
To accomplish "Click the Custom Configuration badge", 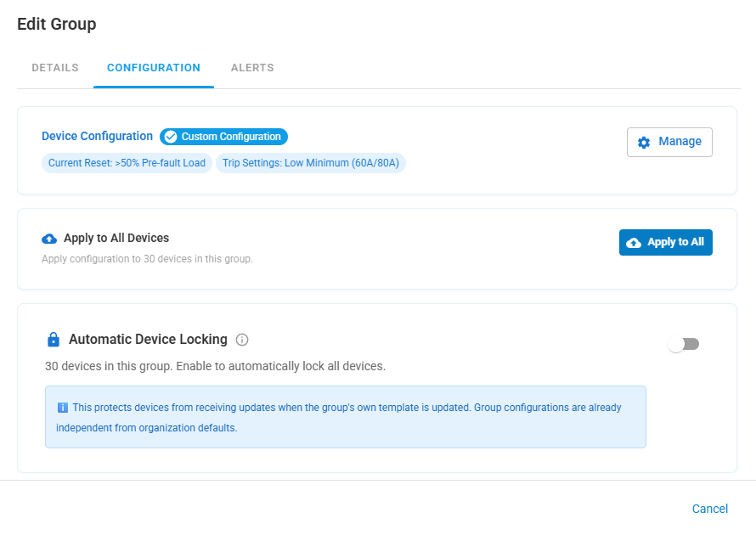I will pos(223,137).
